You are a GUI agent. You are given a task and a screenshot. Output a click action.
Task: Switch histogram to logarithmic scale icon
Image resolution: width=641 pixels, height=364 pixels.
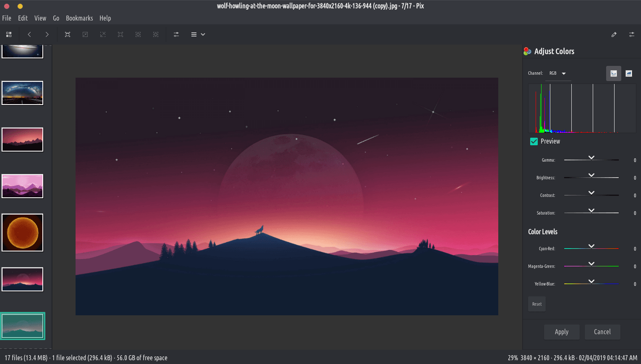628,73
